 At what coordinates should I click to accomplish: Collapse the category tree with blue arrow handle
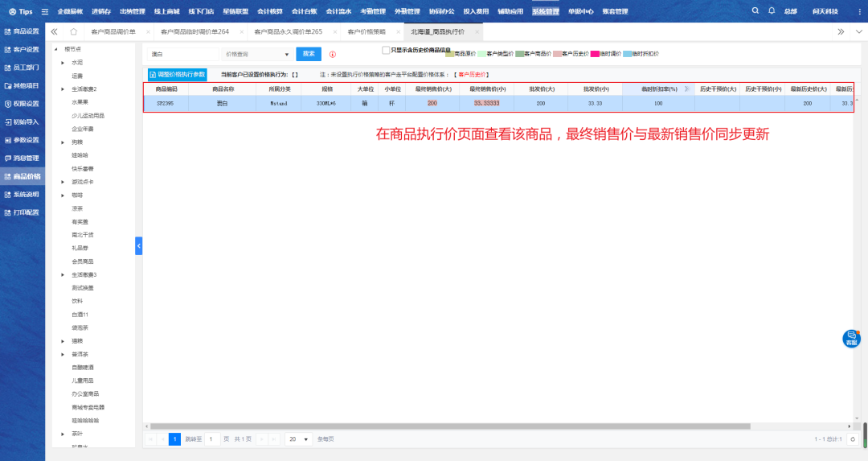[x=138, y=245]
